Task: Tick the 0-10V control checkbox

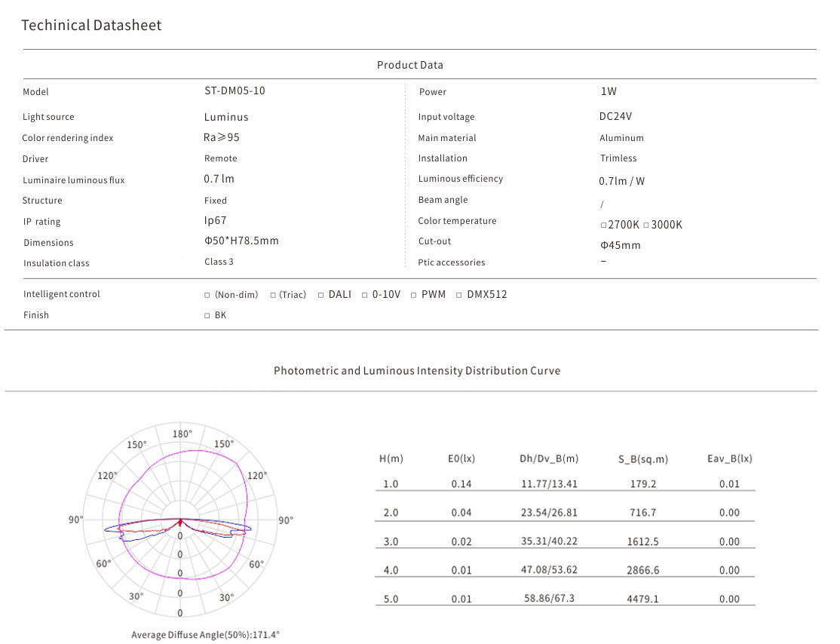Action: pos(365,295)
